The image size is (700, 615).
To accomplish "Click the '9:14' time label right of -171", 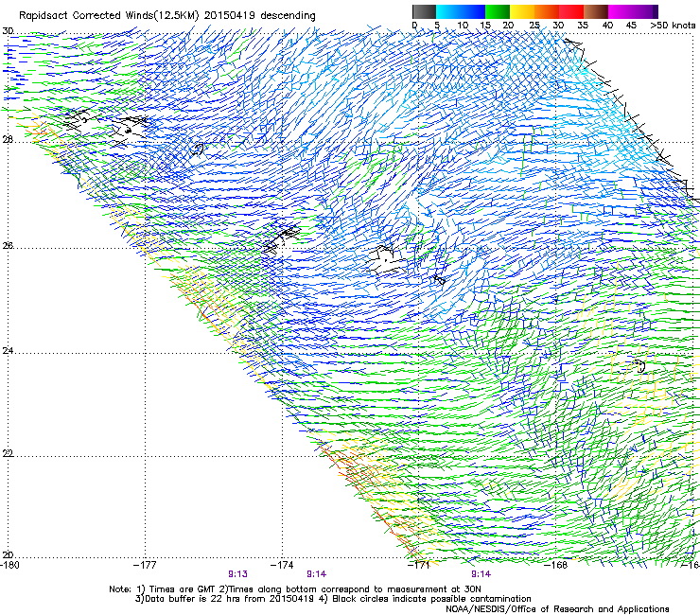I will point(481,574).
